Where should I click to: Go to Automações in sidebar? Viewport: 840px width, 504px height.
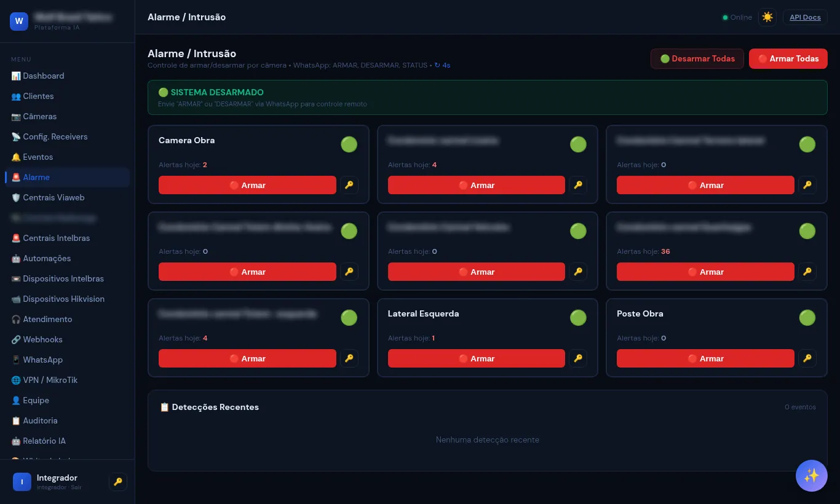pyautogui.click(x=67, y=258)
